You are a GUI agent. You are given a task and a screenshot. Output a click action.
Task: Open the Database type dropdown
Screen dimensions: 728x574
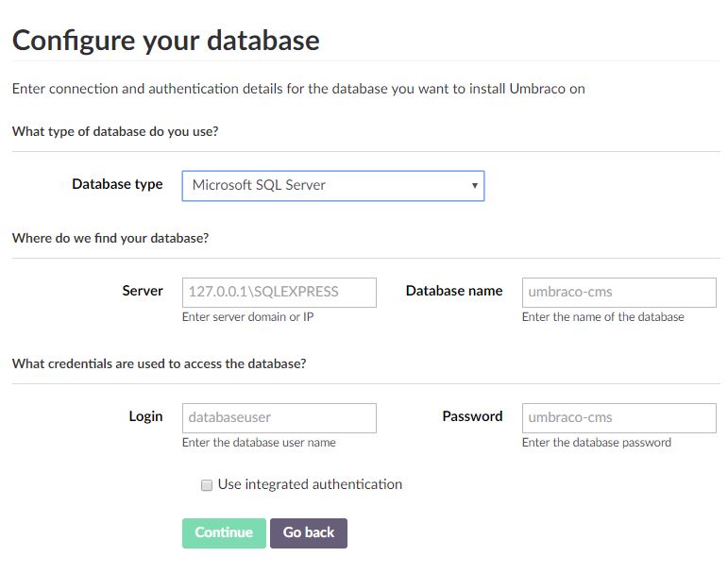click(333, 186)
